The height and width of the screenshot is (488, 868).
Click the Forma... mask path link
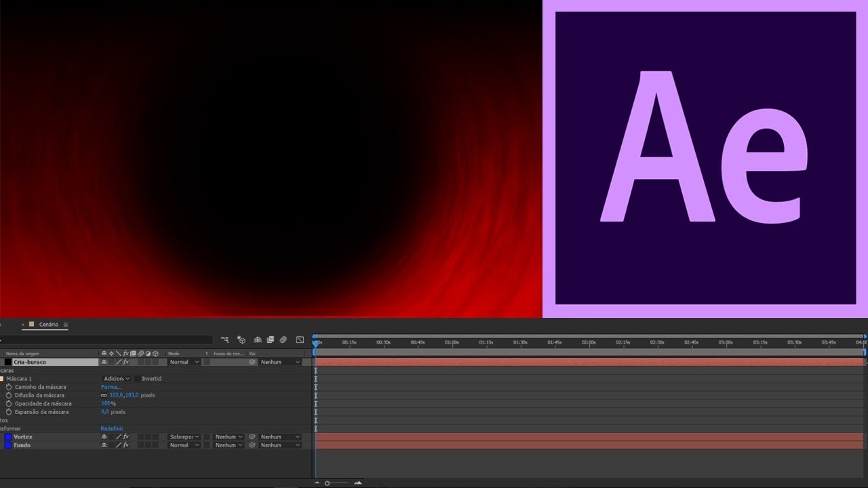111,387
